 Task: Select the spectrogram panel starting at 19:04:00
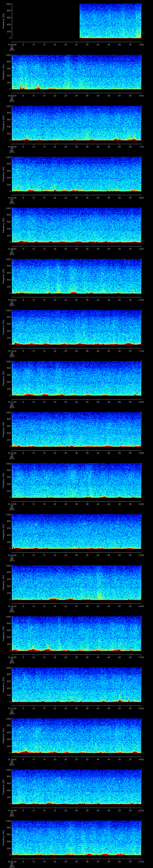pyautogui.click(x=77, y=21)
